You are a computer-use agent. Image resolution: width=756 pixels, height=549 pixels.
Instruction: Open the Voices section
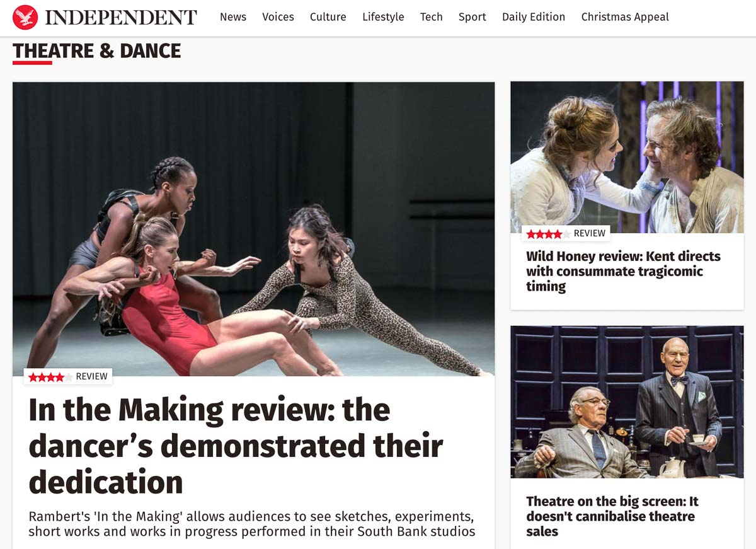(x=278, y=17)
